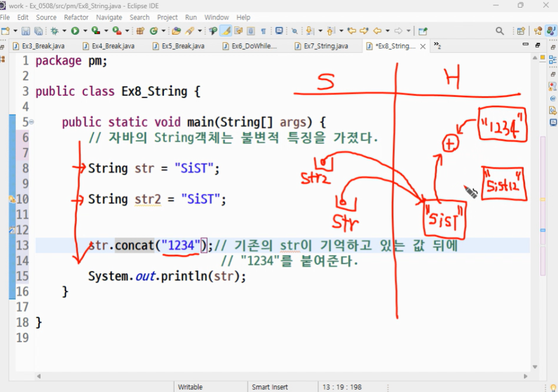
Task: Switch to the Ex7_String.java tab
Action: (x=325, y=46)
